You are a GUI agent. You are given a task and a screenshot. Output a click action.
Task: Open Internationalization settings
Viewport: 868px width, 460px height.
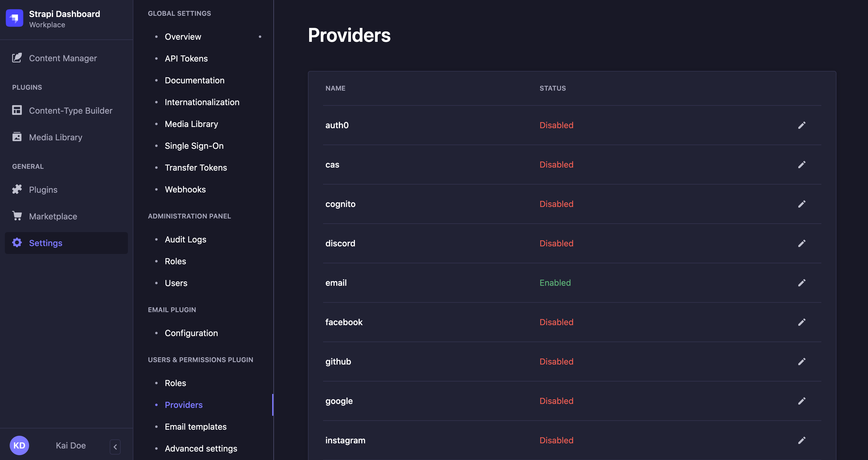pyautogui.click(x=202, y=102)
